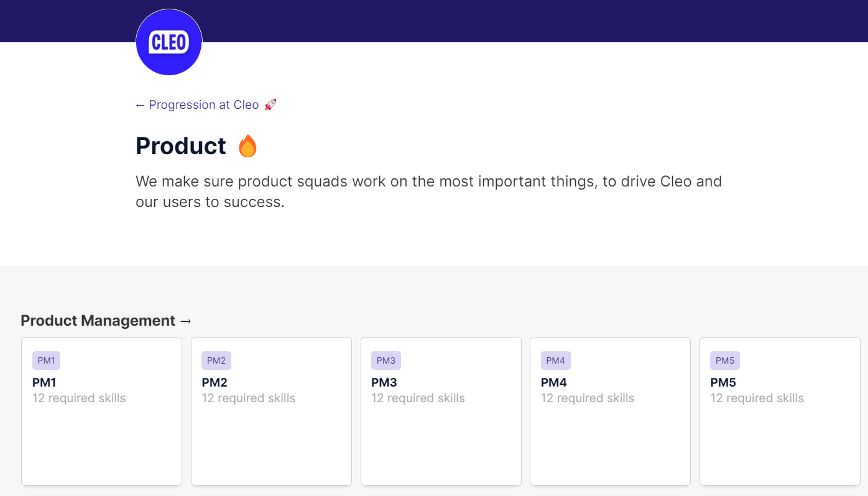Click the Product page heading

click(181, 146)
